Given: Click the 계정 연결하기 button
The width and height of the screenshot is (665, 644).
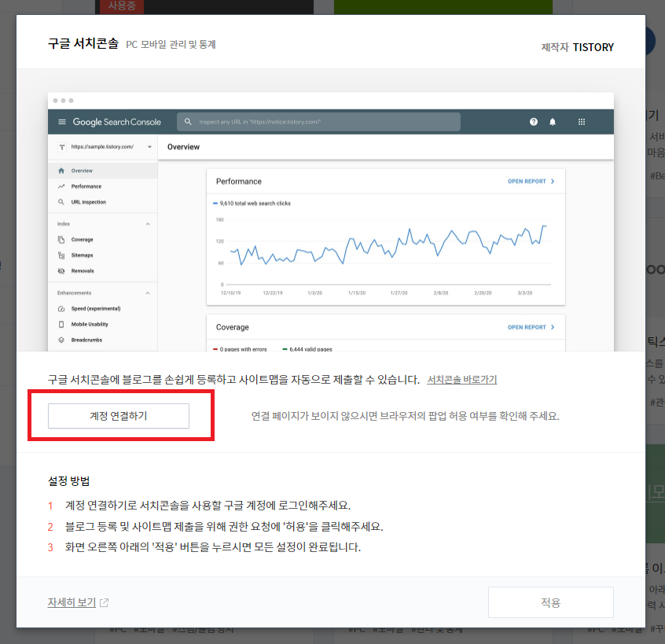Looking at the screenshot, I should [119, 416].
